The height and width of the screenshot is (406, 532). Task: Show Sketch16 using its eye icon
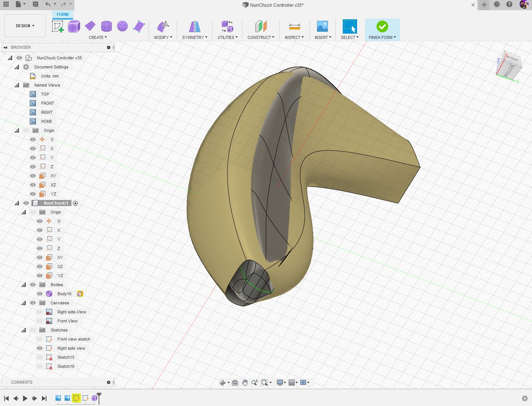click(40, 366)
